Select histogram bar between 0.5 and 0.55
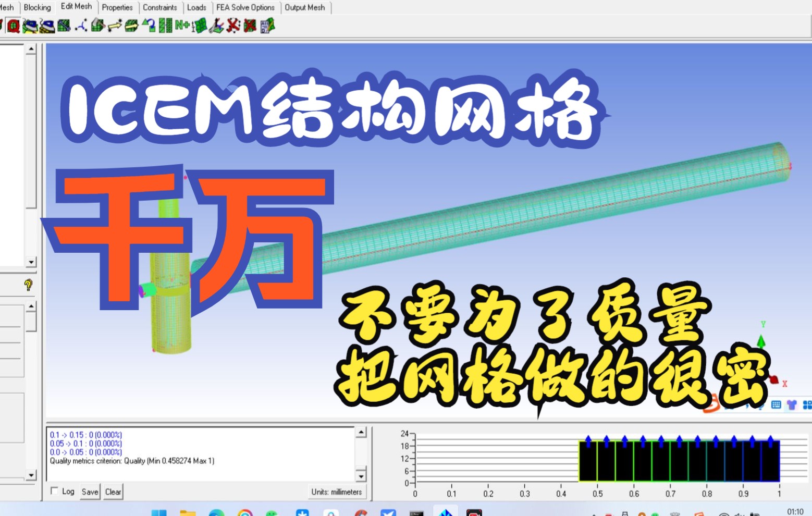Image resolution: width=812 pixels, height=516 pixels. tap(606, 461)
